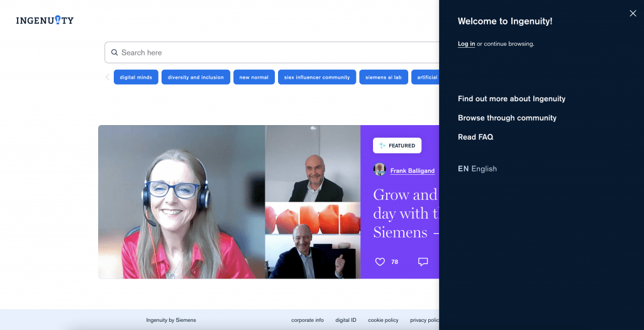Screen dimensions: 644x330
Task: Click the 78 likes count
Action: [x=395, y=262]
